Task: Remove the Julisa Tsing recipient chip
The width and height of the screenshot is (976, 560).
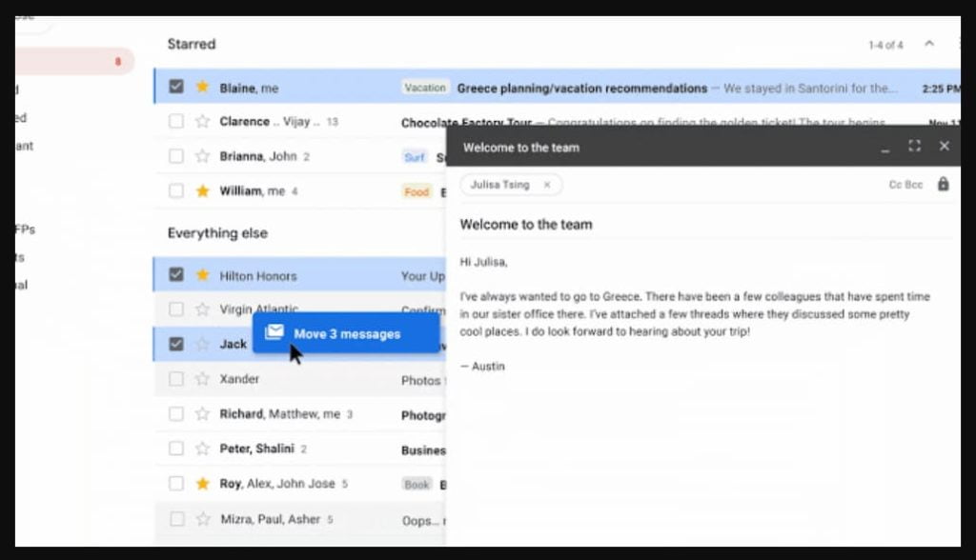Action: point(546,185)
